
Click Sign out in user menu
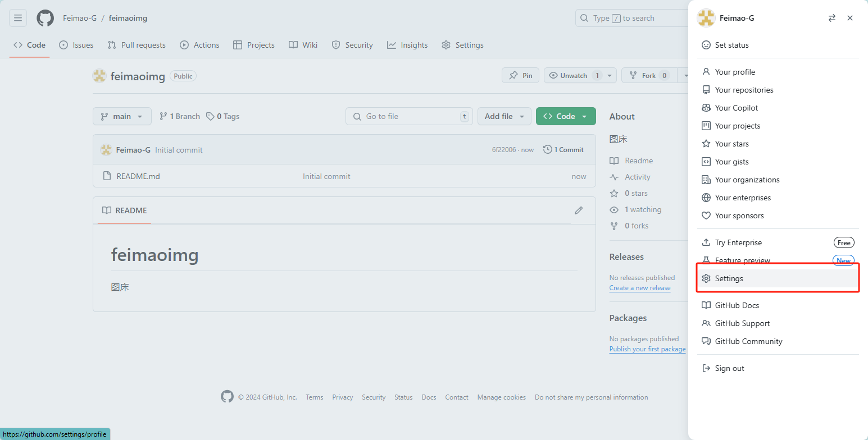click(x=778, y=368)
